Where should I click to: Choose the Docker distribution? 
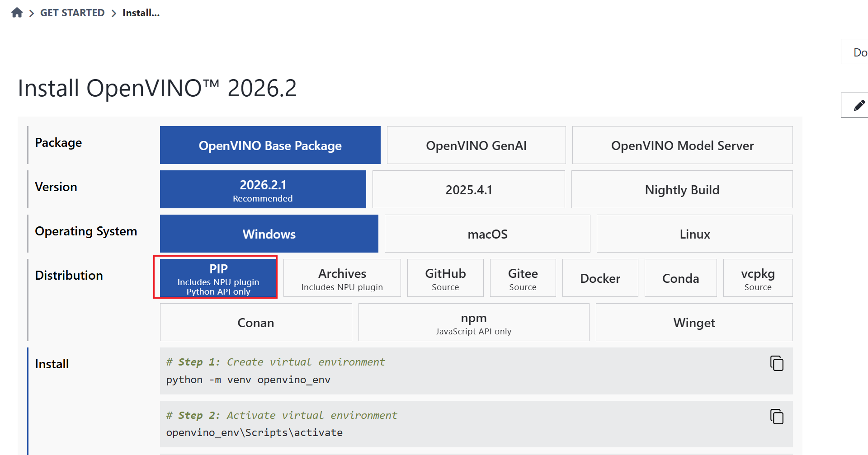coord(600,278)
